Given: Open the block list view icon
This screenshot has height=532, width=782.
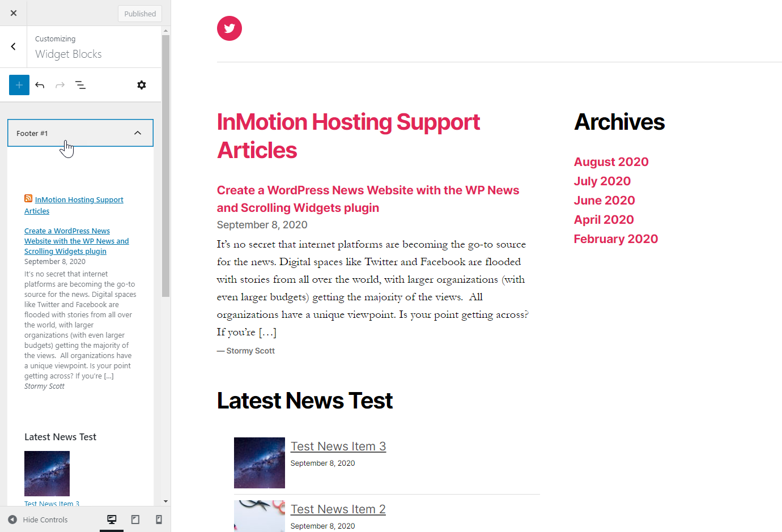Looking at the screenshot, I should [80, 84].
